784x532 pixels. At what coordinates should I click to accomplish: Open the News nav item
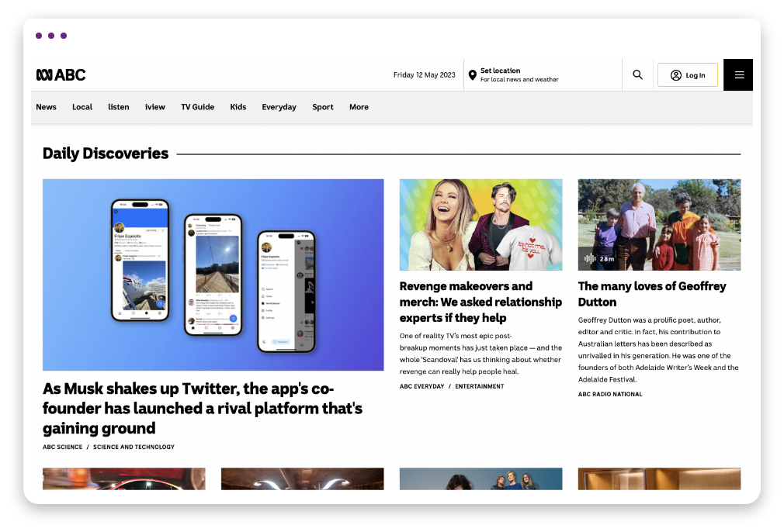pos(46,107)
